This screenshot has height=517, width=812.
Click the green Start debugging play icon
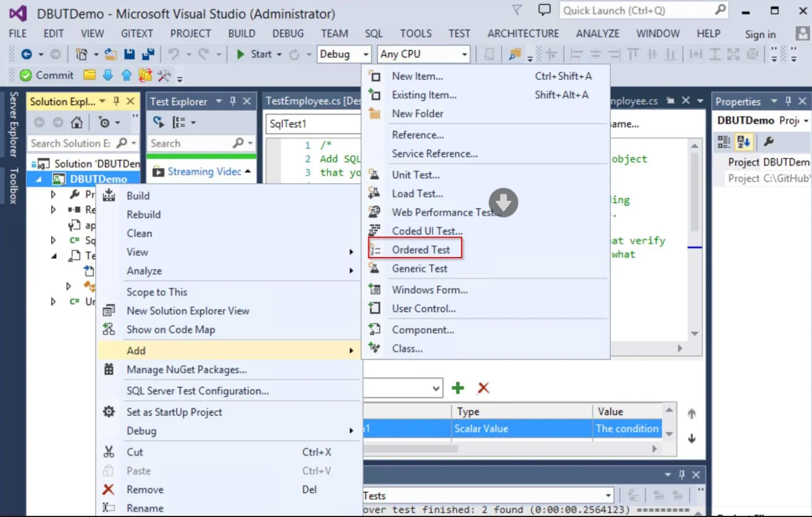pyautogui.click(x=241, y=55)
